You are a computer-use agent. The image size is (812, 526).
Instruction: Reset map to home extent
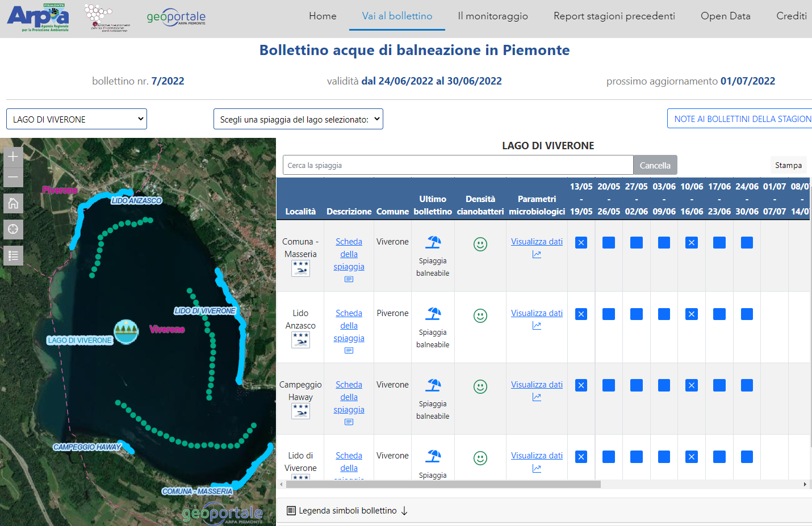[x=13, y=203]
